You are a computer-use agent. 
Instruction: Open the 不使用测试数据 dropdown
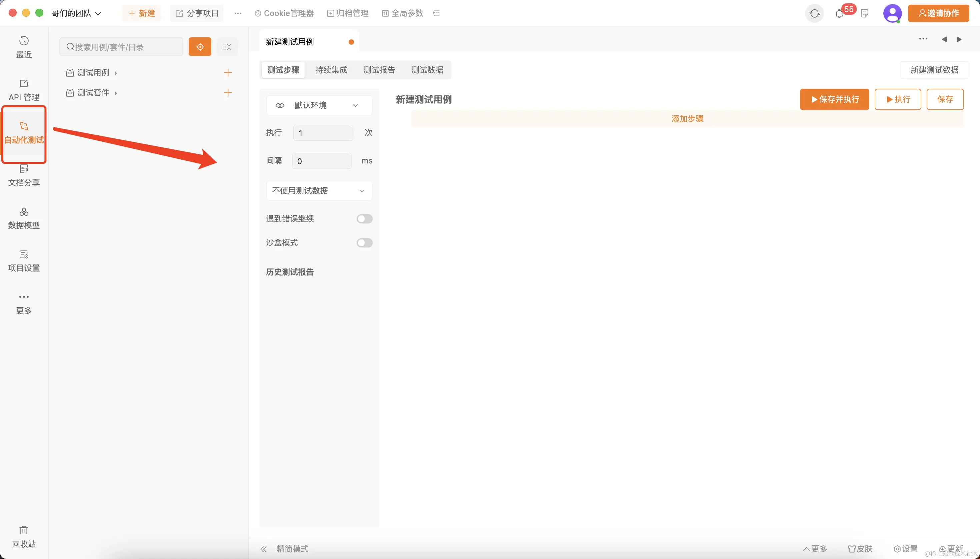319,191
